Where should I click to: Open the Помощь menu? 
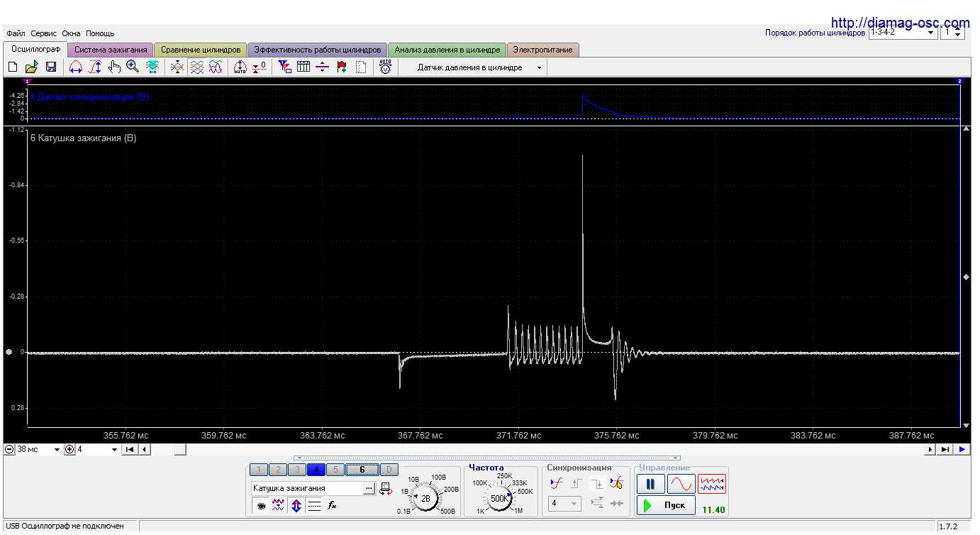pos(100,33)
